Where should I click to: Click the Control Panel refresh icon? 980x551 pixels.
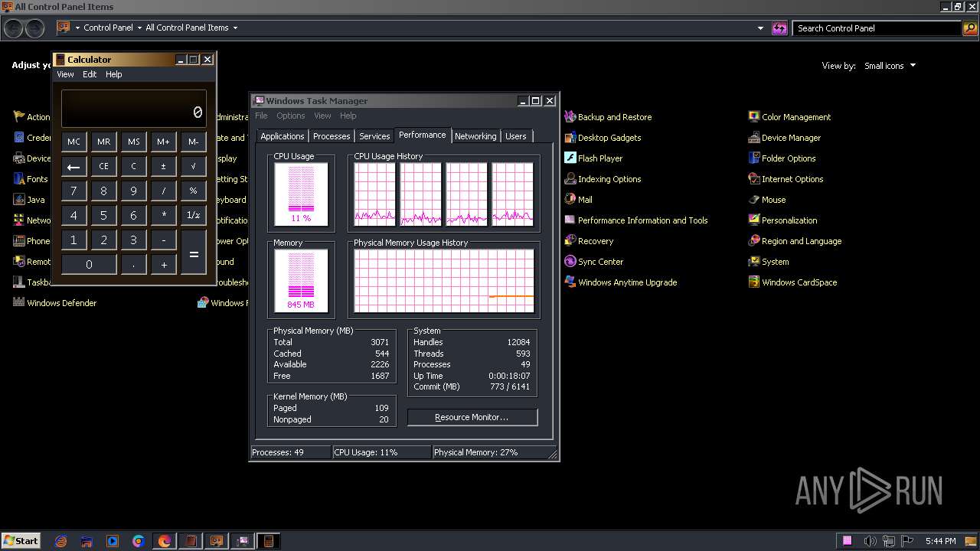tap(779, 28)
